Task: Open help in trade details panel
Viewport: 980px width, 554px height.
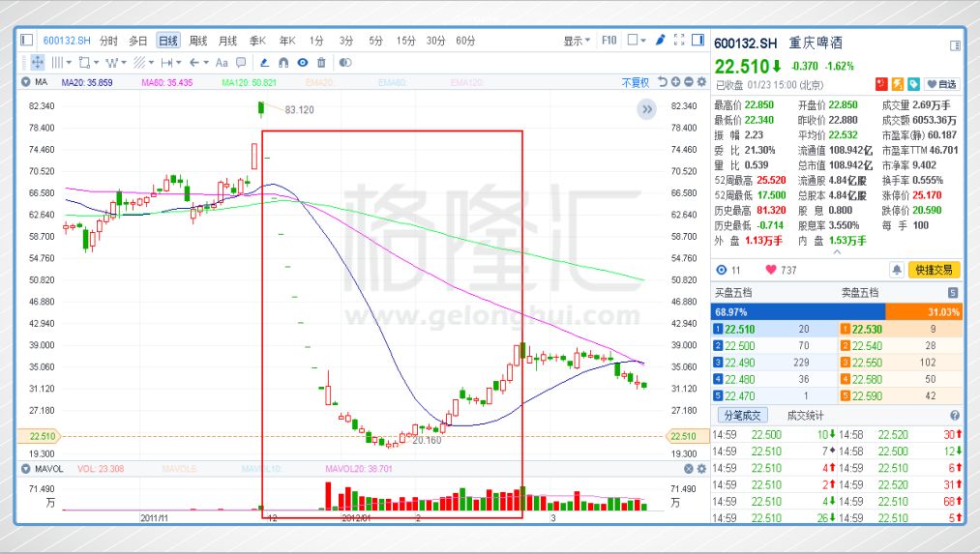Action: click(955, 416)
